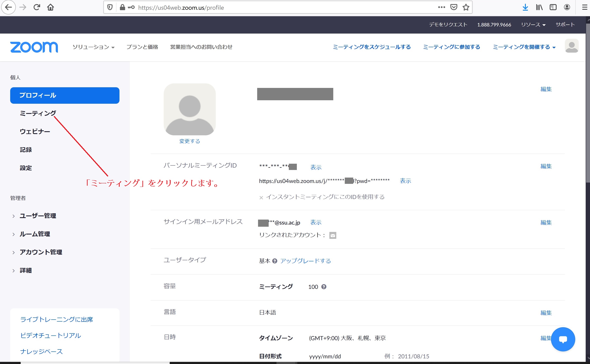Screen dimensions: 590x364
Task: Expand the ミーティングを開催する dropdown
Action: (524, 47)
